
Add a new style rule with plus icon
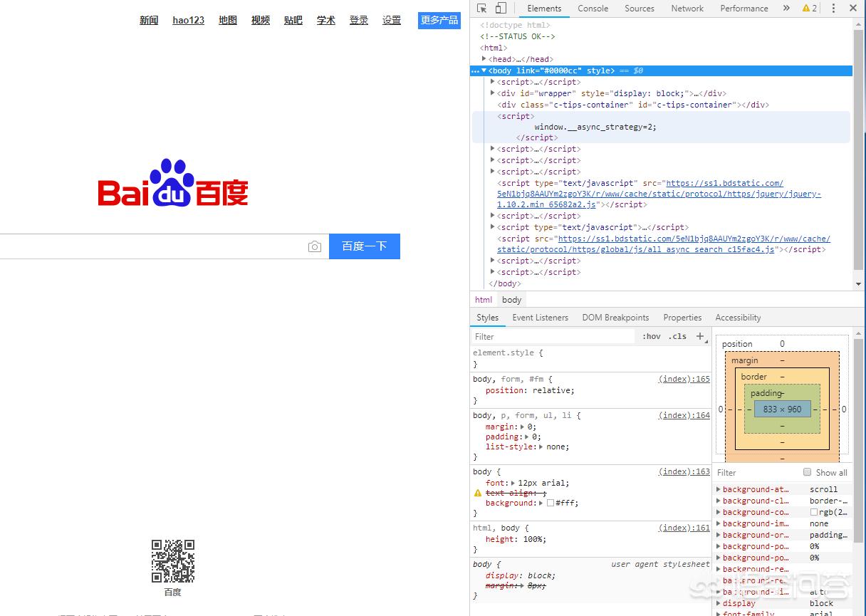point(700,336)
